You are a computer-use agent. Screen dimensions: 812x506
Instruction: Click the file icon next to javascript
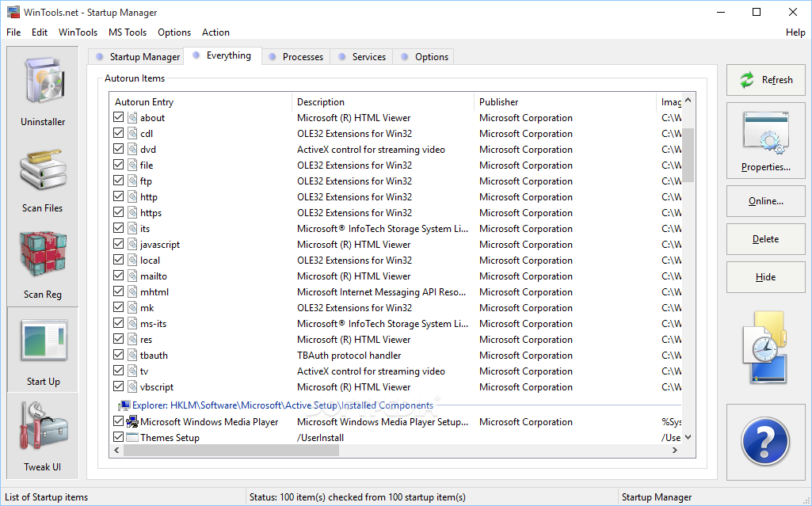tap(132, 245)
